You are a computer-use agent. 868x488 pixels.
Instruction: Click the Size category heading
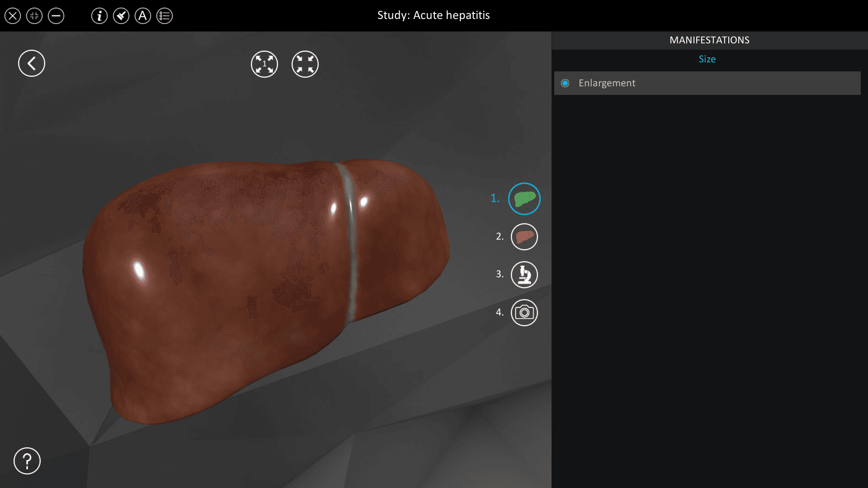point(707,59)
